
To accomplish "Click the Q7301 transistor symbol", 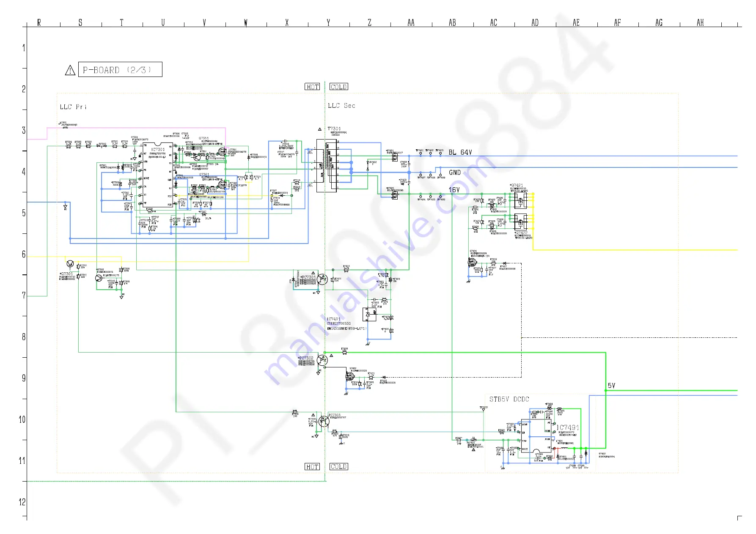I will pos(70,264).
